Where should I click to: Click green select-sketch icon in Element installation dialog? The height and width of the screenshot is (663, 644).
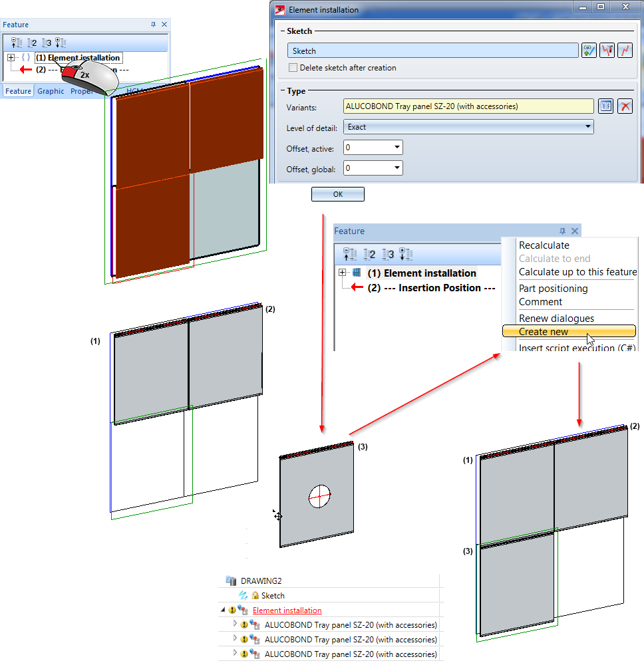(589, 51)
